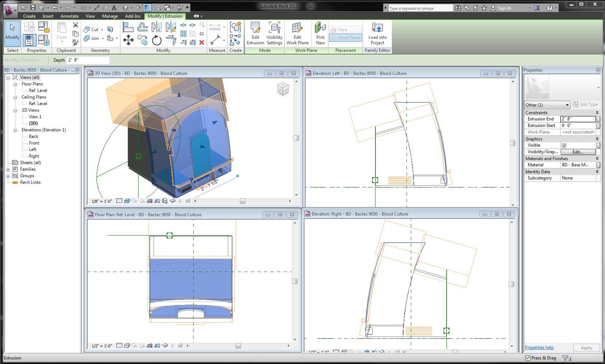Click the Edit Extrusion tool
Viewport: 605px width, 364px height.
pos(255,33)
